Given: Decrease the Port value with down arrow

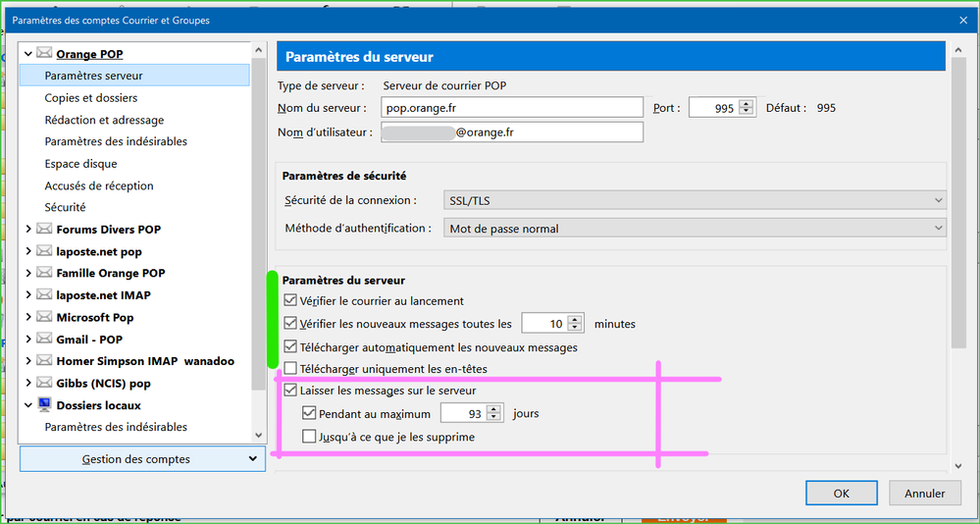Looking at the screenshot, I should (746, 112).
